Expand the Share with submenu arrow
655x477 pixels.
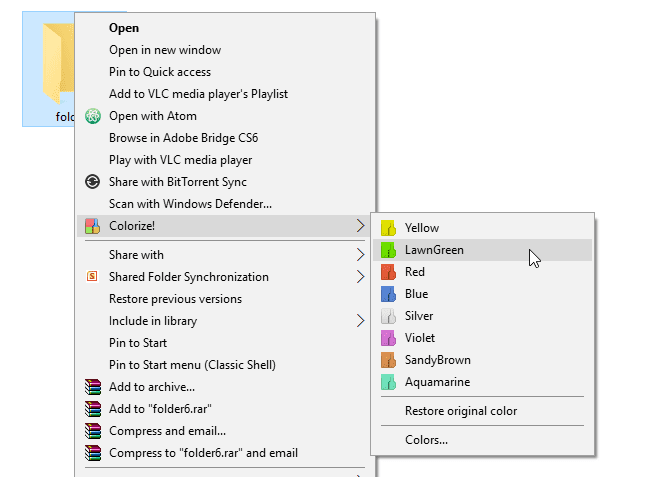[x=361, y=254]
